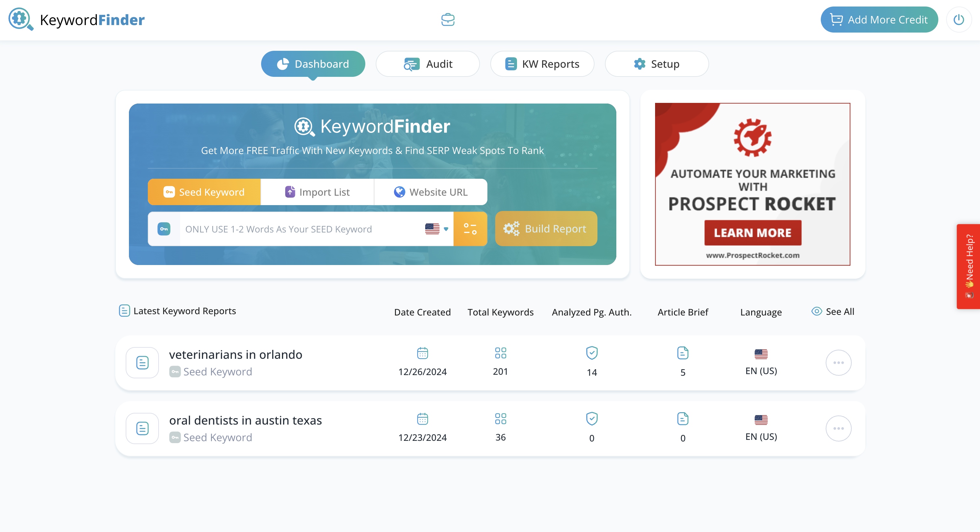The height and width of the screenshot is (532, 980).
Task: Open the KW Reports tab
Action: (542, 63)
